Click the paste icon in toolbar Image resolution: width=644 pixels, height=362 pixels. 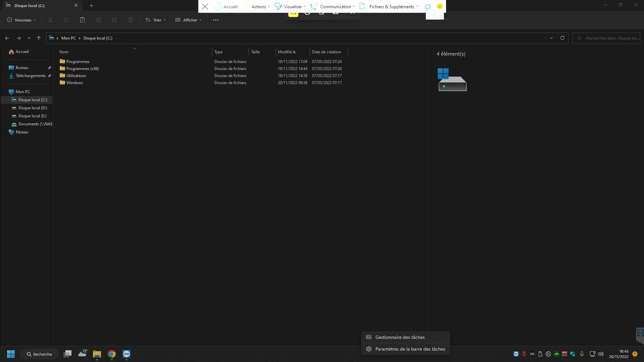pyautogui.click(x=82, y=20)
